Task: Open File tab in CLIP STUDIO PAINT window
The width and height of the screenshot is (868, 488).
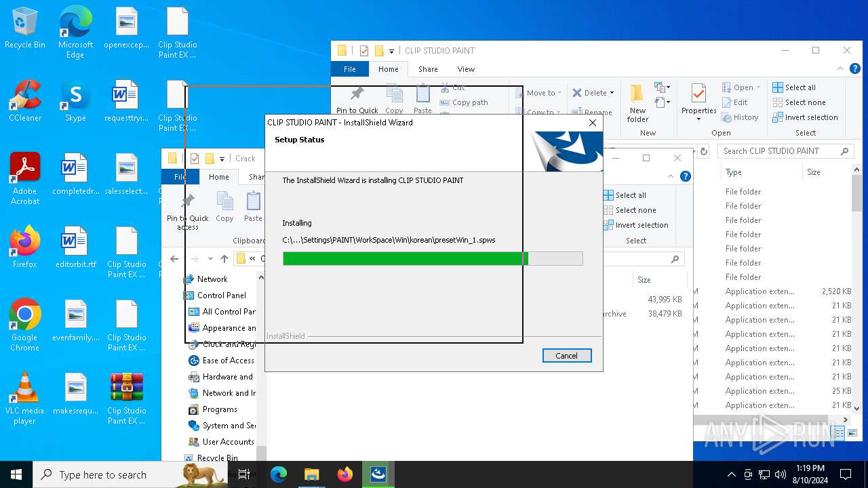Action: (x=350, y=69)
